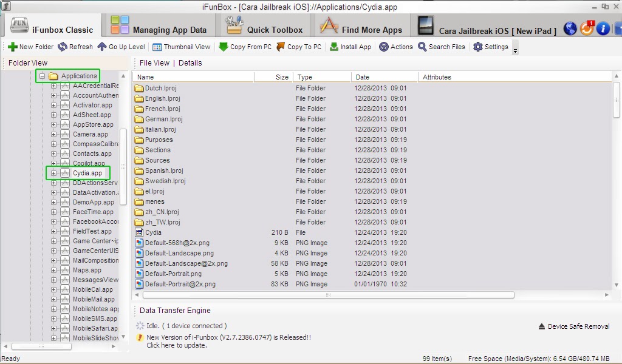Click the new version update notice link
This screenshot has width=622, height=364.
(x=228, y=341)
